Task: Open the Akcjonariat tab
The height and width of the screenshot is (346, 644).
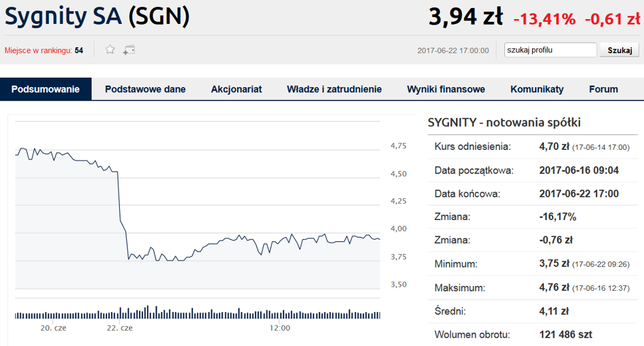Action: pos(236,89)
